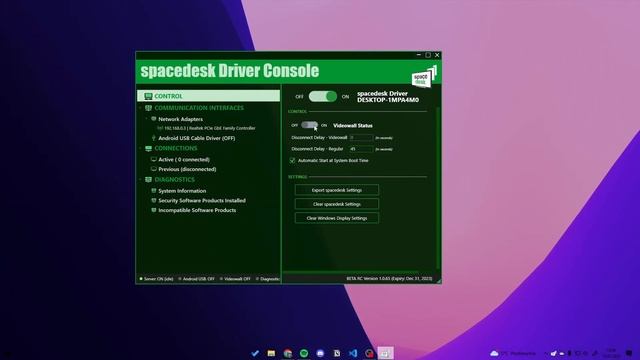Select the CONTROL section in the sidebar

click(209, 96)
